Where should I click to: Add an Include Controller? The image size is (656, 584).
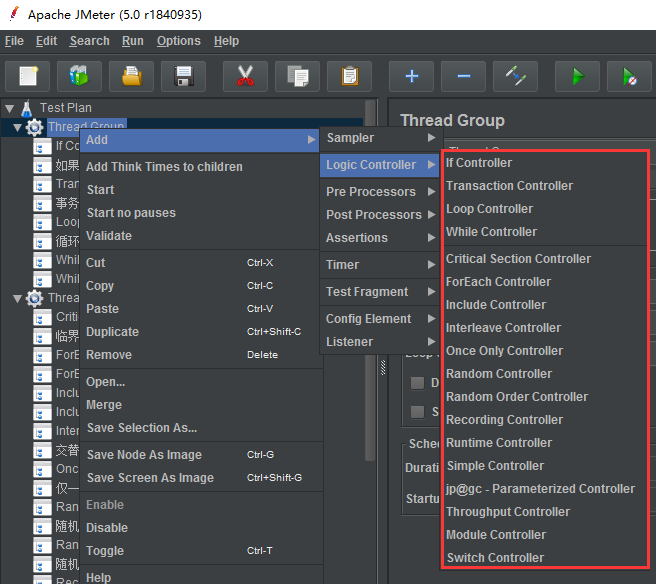coord(545,305)
